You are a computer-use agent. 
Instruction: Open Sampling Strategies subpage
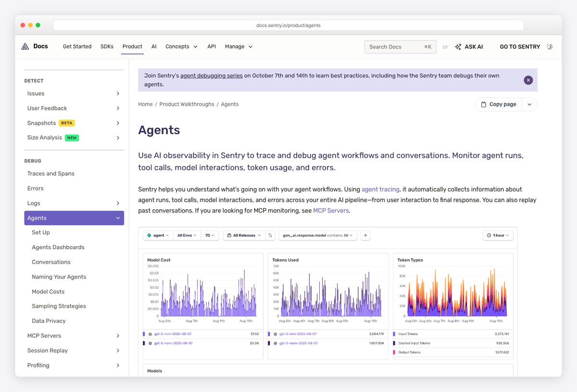tap(59, 306)
